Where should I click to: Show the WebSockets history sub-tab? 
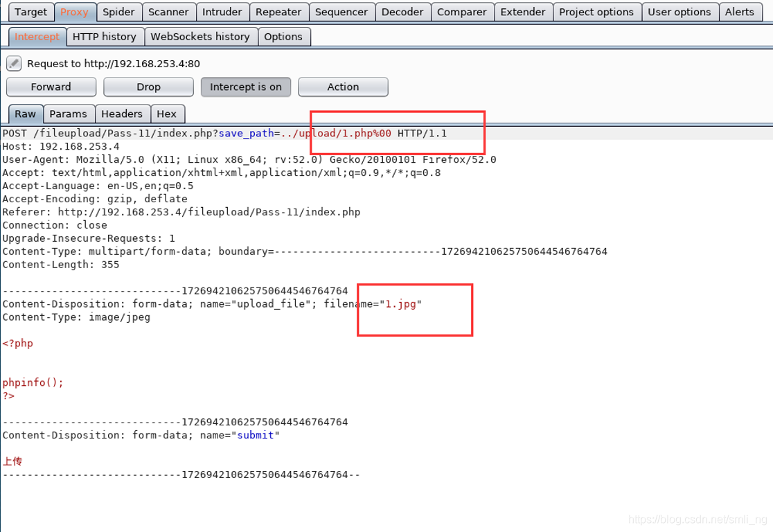coord(200,37)
